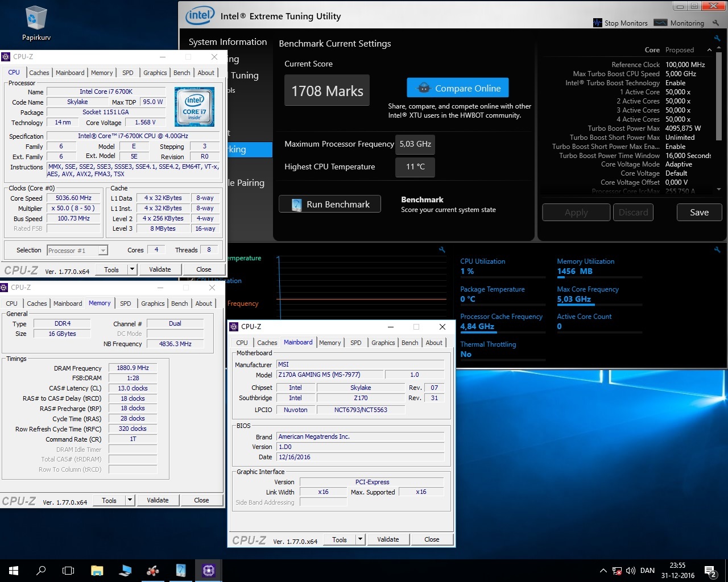Expand Tools arrow in CPU-Z CPU window

click(133, 269)
